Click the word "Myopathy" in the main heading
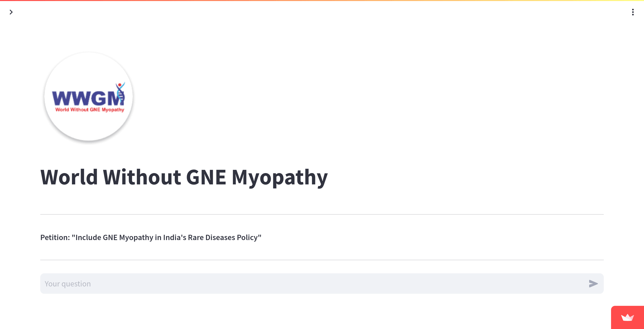 [x=279, y=177]
